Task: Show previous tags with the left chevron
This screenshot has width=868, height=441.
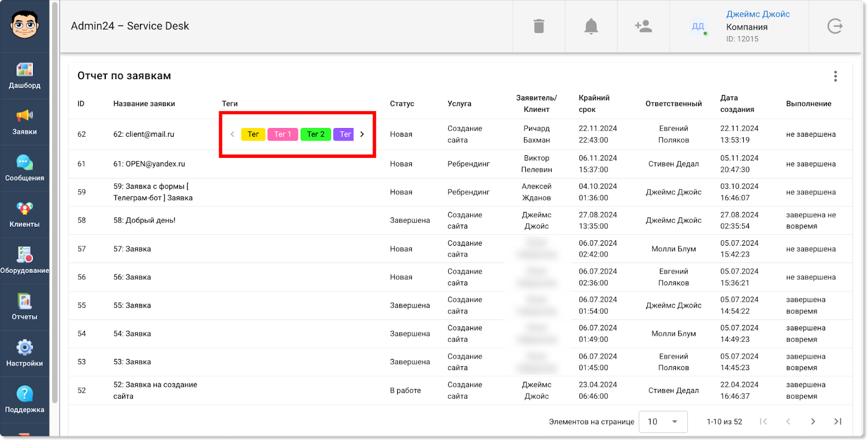Action: 232,134
